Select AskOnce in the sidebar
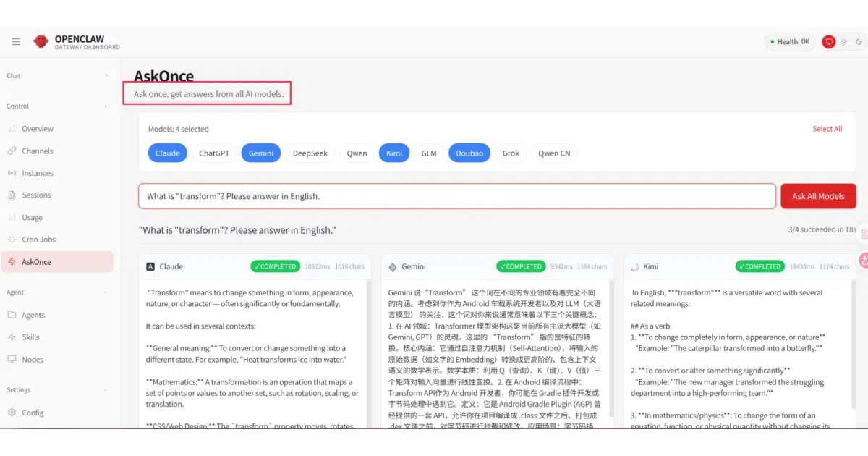Viewport: 868px width, 456px height. click(57, 262)
